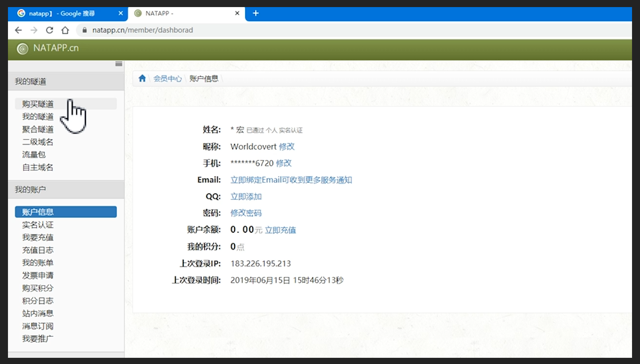Click the home icon in breadcrumb
The height and width of the screenshot is (364, 640).
tap(142, 78)
